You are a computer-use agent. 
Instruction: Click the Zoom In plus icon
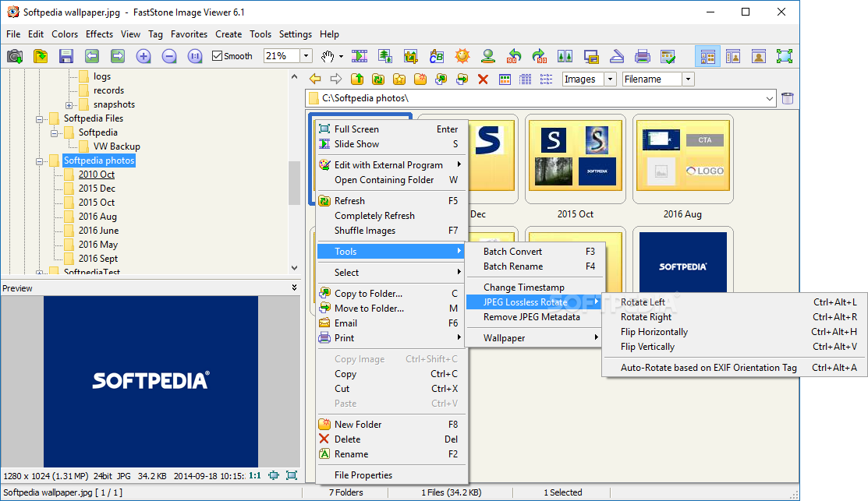143,56
